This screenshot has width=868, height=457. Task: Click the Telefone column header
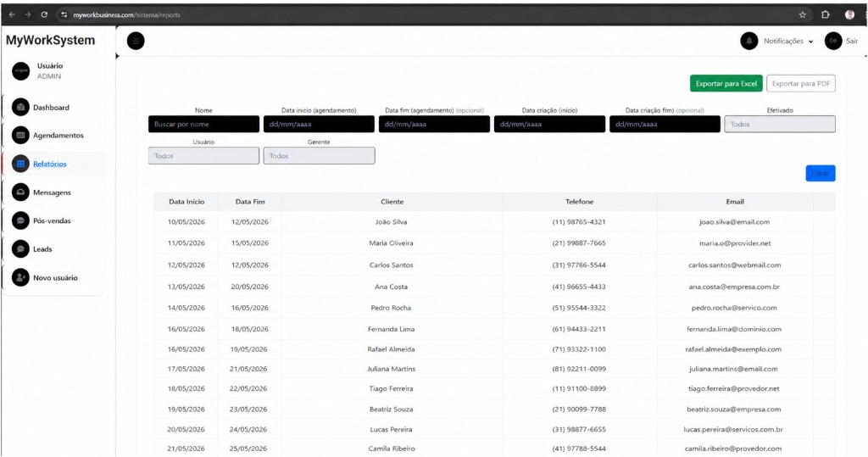click(x=580, y=202)
